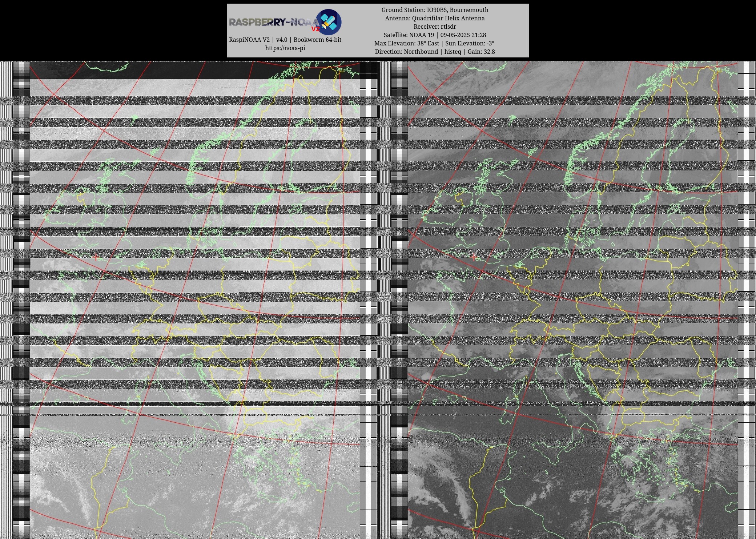Click 'Direction: Northbound | histeq | Gain: 32.8' line
756x539 pixels.
tap(435, 52)
